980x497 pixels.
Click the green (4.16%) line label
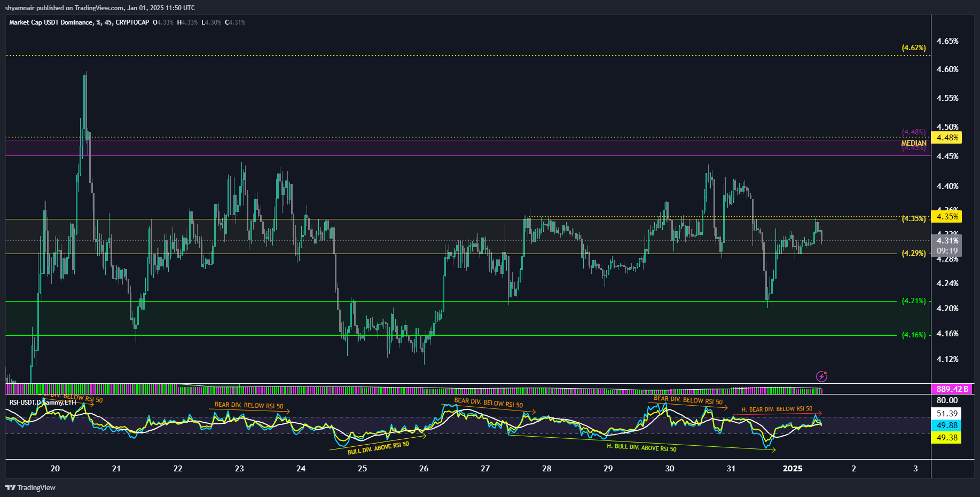914,335
